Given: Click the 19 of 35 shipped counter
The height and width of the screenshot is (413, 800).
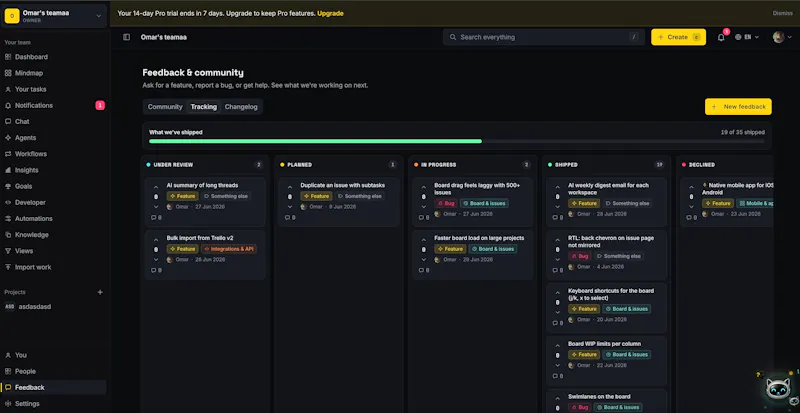Looking at the screenshot, I should pos(742,132).
